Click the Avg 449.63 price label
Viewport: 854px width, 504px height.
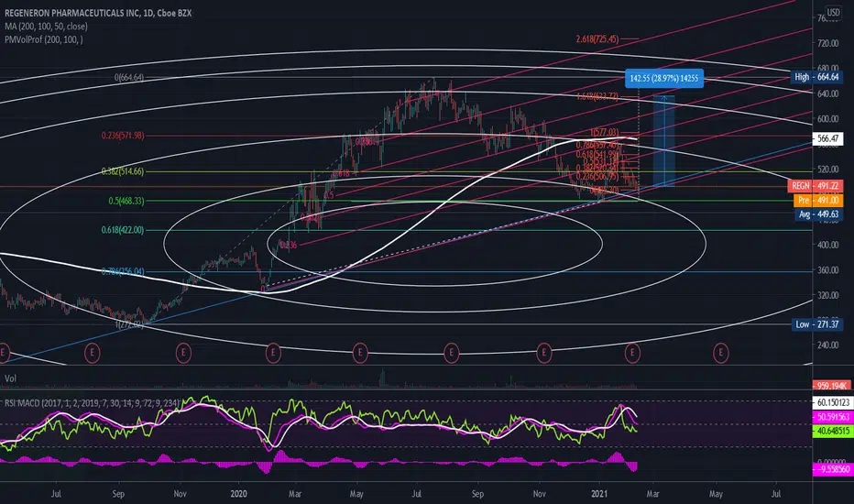(818, 214)
